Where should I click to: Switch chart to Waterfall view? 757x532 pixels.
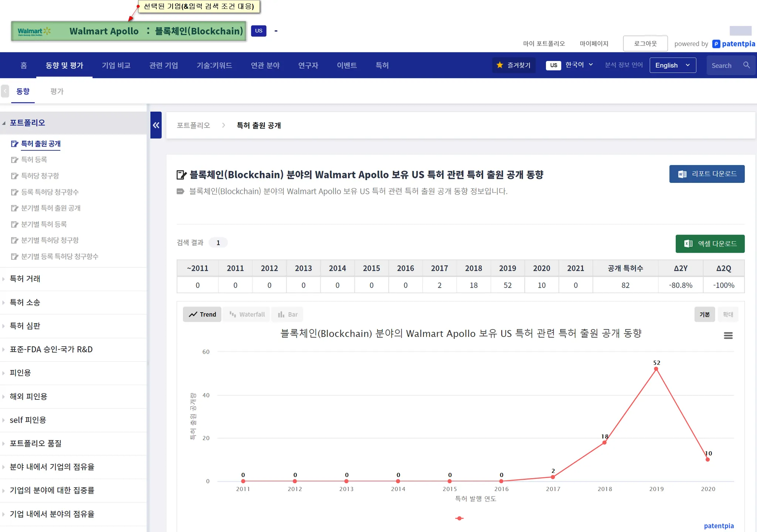247,314
